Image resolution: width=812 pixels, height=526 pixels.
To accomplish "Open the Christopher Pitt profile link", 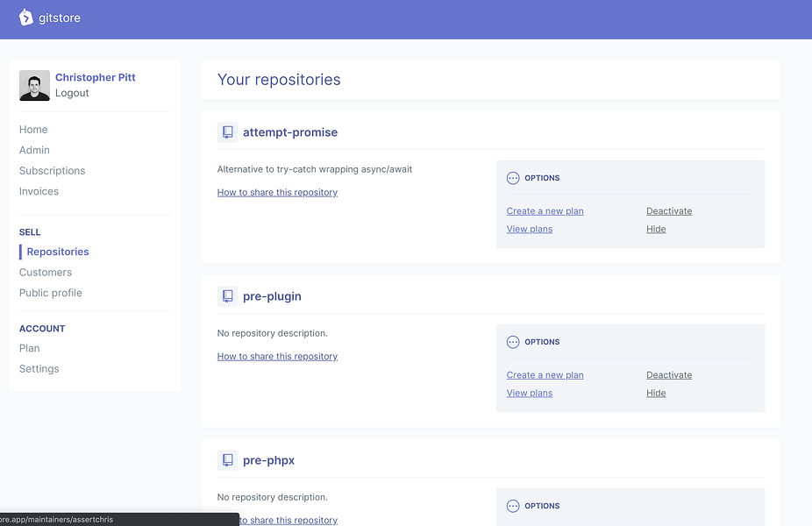I will coord(96,77).
